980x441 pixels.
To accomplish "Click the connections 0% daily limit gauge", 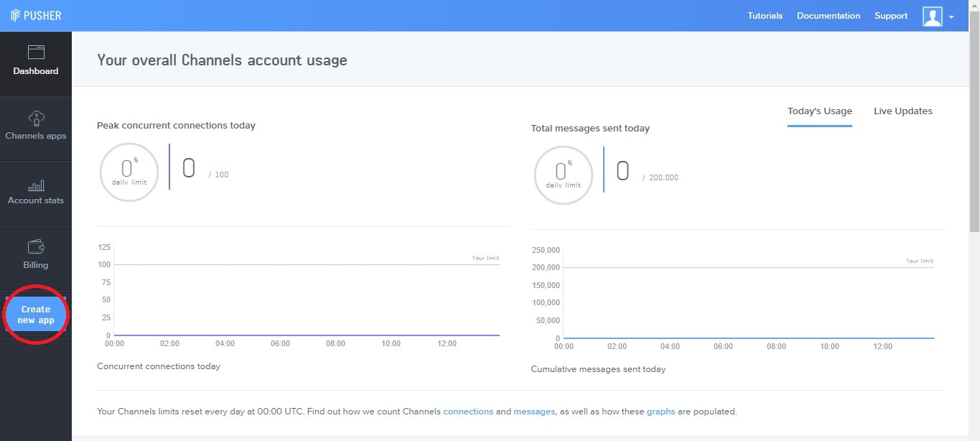I will [129, 172].
